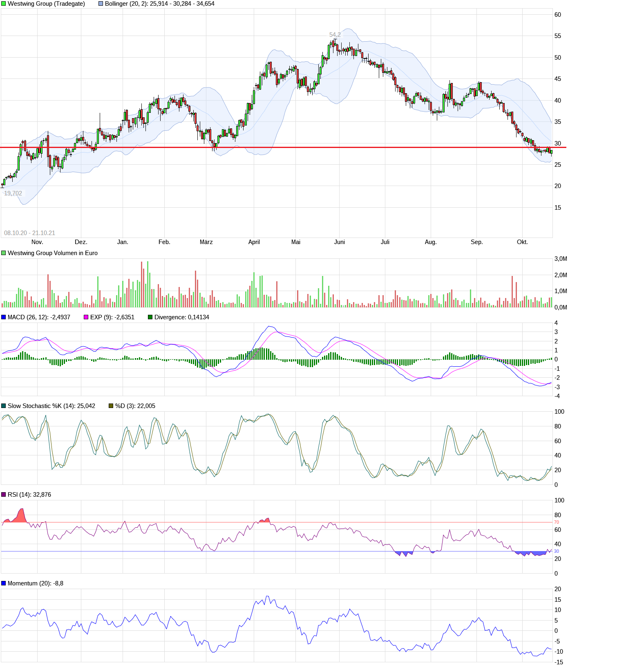Select the "Feb." month label
This screenshot has height=668, width=644.
[164, 242]
